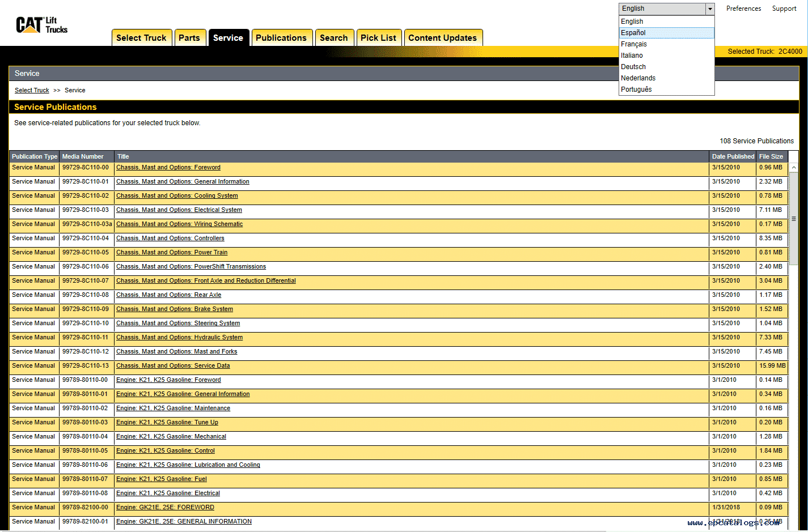Click Selected Truck: 2C4000 label
This screenshot has width=808, height=532.
(765, 52)
